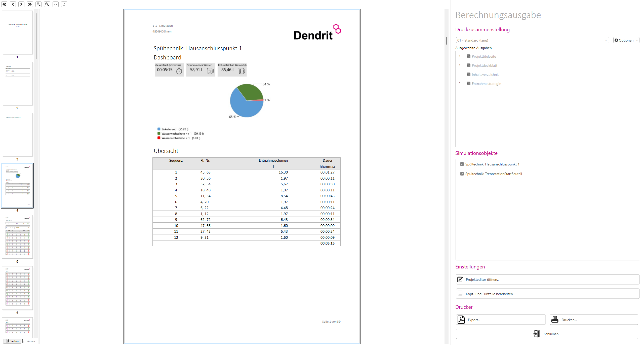This screenshot has height=345, width=644.
Task: Fit page to height icon
Action: coord(64,4)
